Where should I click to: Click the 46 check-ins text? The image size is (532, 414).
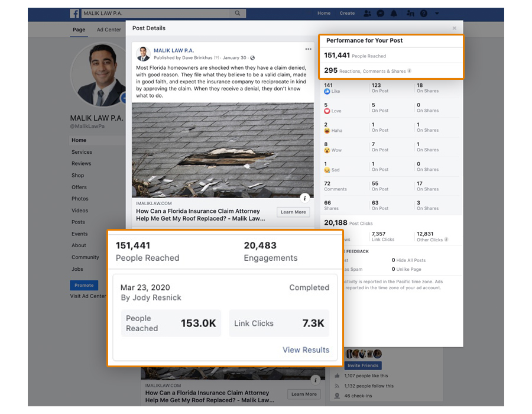(x=358, y=396)
